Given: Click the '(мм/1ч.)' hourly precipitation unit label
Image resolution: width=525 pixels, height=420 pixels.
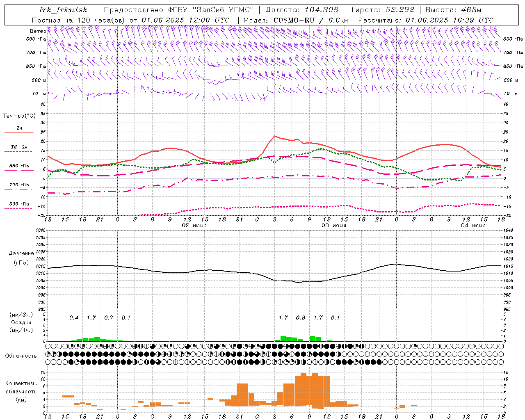Looking at the screenshot, I should pos(21,330).
